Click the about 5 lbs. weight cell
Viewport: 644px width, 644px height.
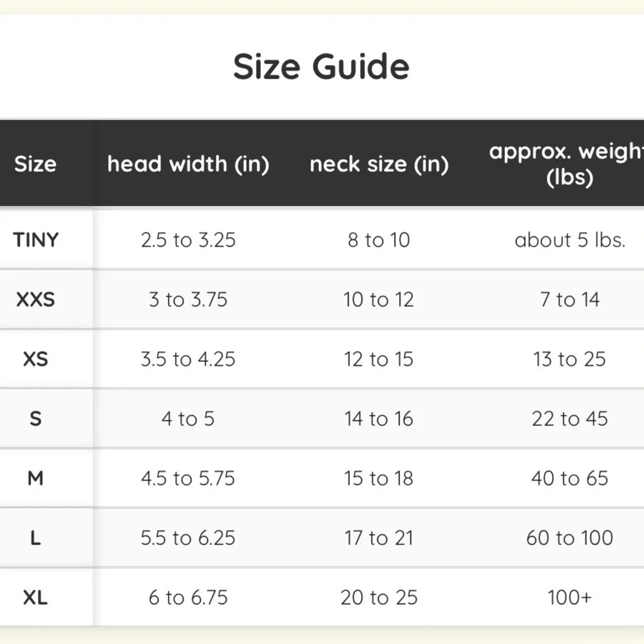click(x=570, y=240)
